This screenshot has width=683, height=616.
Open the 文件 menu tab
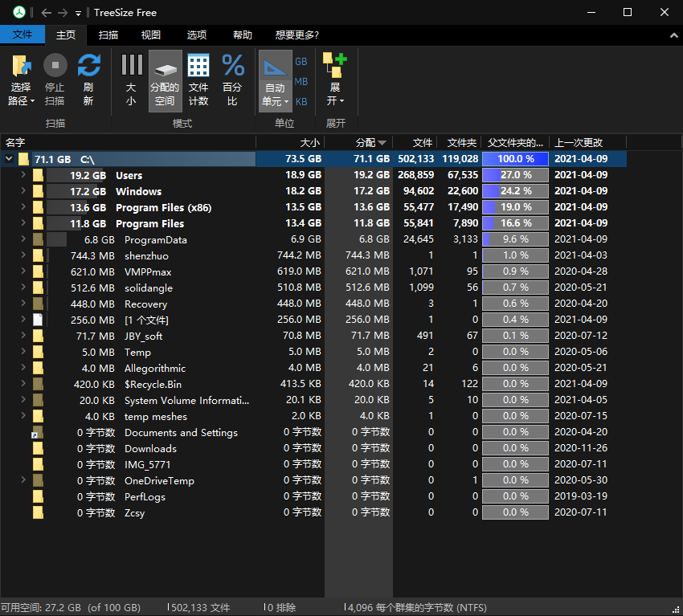click(22, 35)
